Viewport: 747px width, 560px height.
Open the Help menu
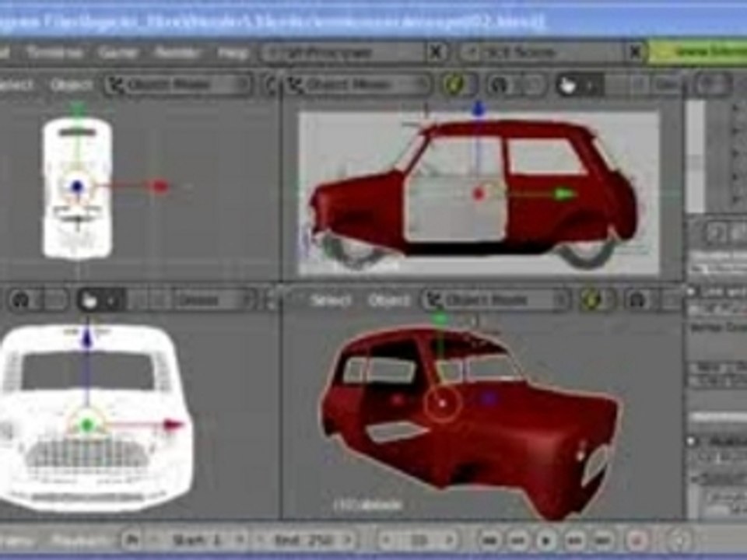click(x=233, y=53)
